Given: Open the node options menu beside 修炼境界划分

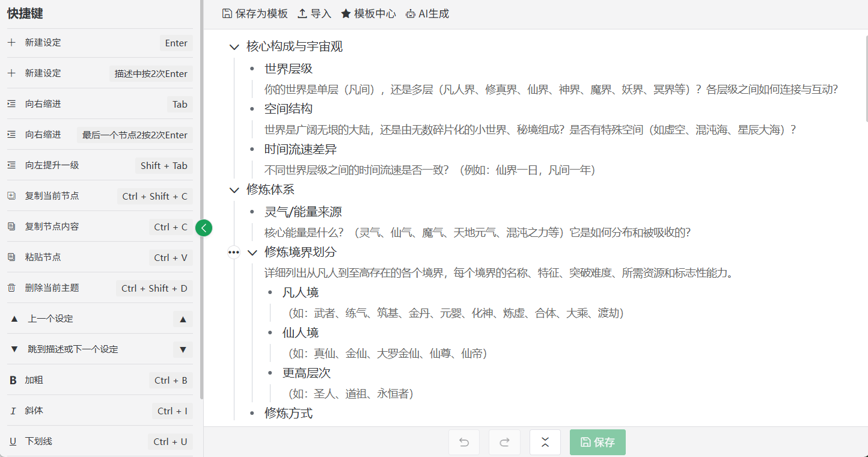Looking at the screenshot, I should pos(233,252).
